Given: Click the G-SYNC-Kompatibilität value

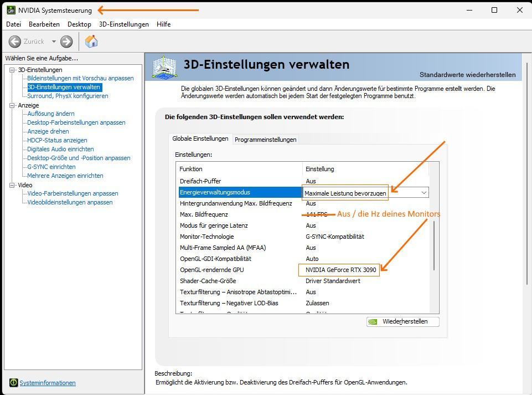Looking at the screenshot, I should tap(334, 237).
